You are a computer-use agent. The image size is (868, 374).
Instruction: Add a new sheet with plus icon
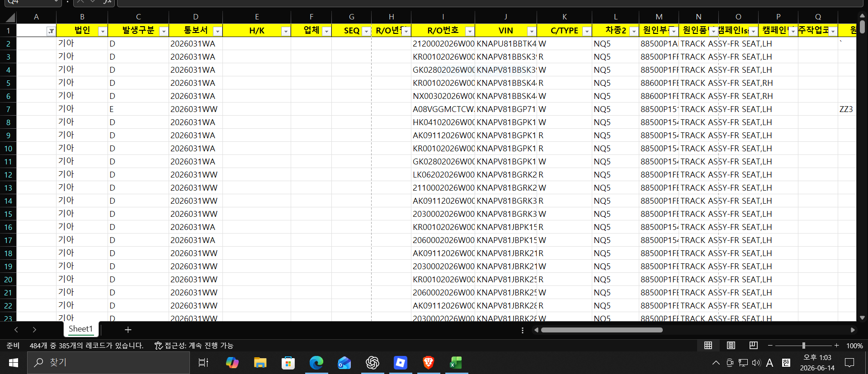click(128, 330)
